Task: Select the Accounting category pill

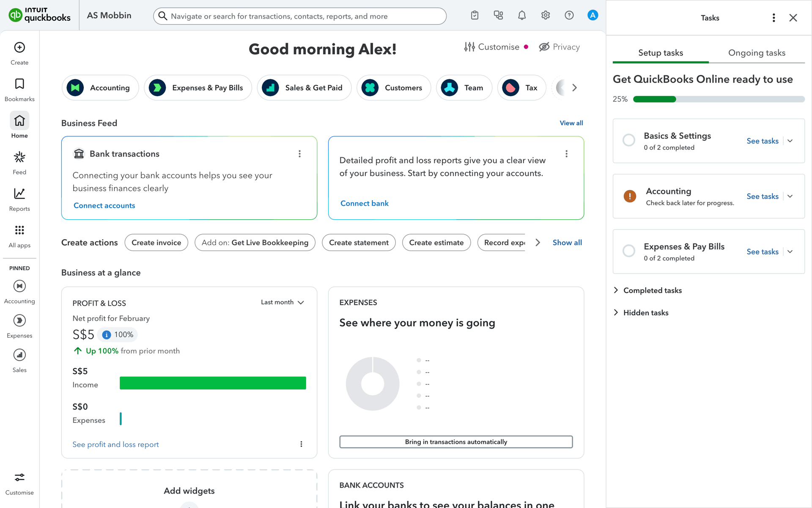Action: (x=100, y=88)
